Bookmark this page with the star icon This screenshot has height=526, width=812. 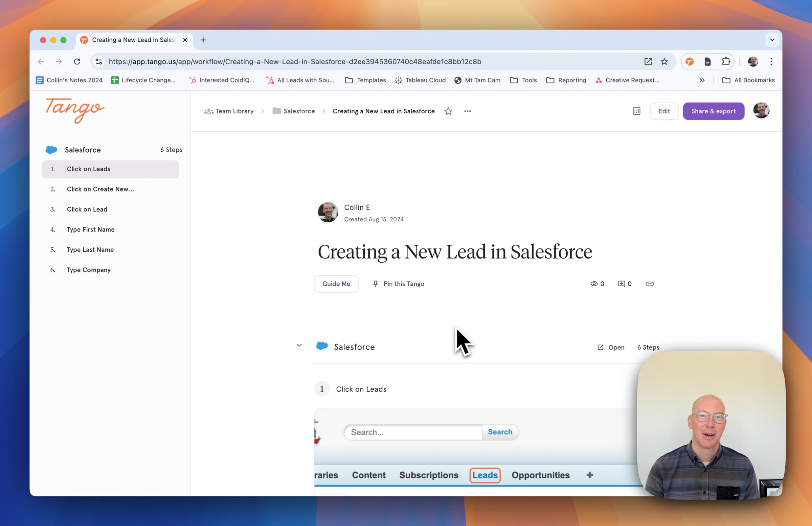[x=664, y=62]
